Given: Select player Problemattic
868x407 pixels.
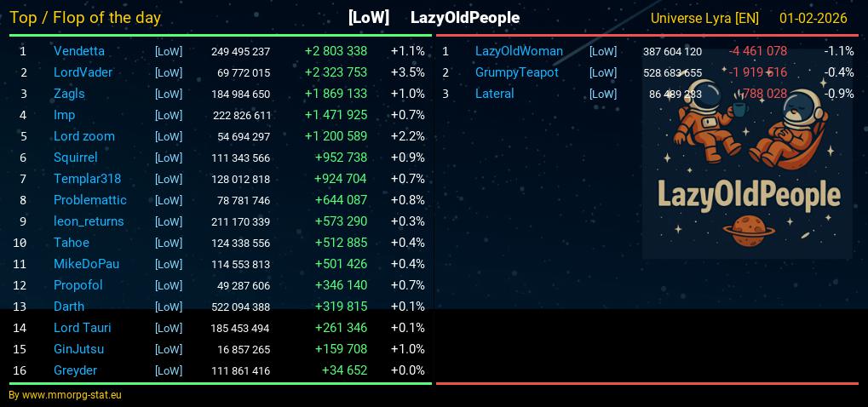Looking at the screenshot, I should (89, 200).
